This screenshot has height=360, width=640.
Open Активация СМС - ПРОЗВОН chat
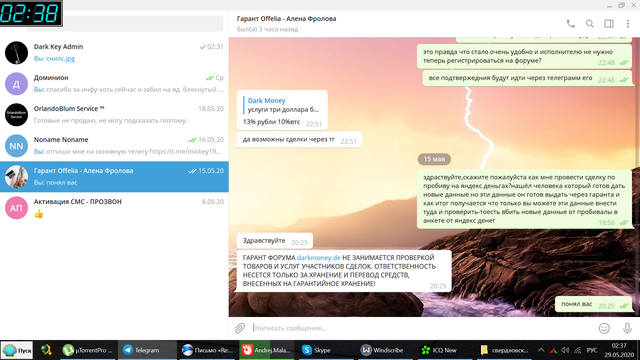point(114,208)
